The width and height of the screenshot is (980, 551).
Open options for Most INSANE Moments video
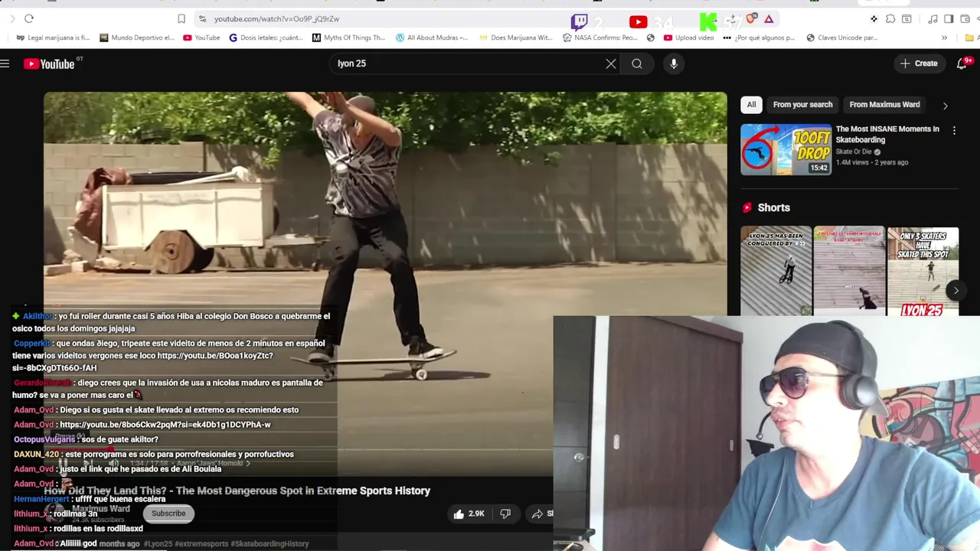954,131
